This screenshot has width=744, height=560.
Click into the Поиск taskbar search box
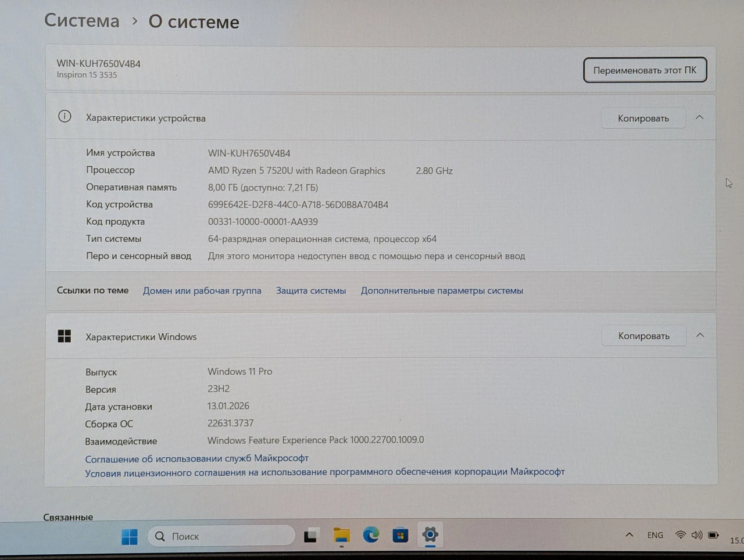pos(221,536)
